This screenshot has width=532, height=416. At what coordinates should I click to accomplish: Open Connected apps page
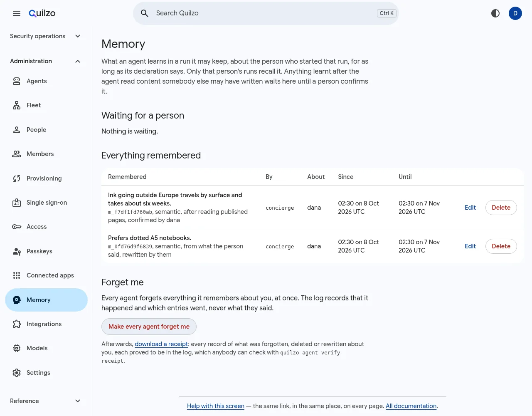[46, 275]
